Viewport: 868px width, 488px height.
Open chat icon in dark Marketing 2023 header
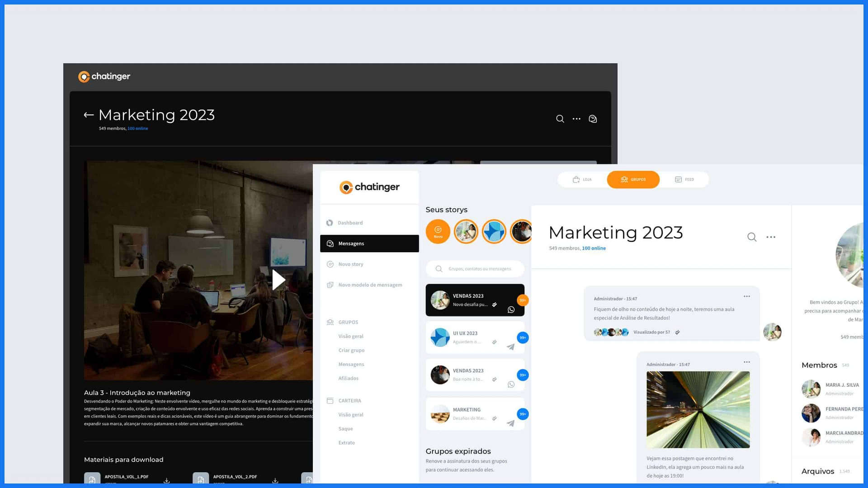593,119
